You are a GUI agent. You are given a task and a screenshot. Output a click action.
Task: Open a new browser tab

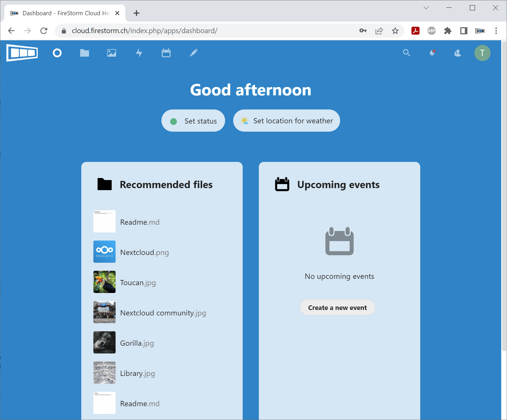pos(136,13)
